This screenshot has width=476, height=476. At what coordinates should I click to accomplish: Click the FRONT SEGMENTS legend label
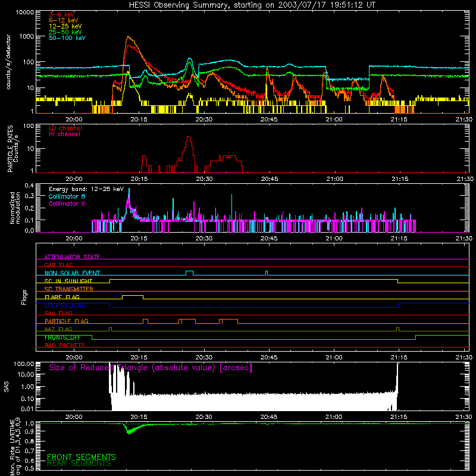(x=82, y=457)
